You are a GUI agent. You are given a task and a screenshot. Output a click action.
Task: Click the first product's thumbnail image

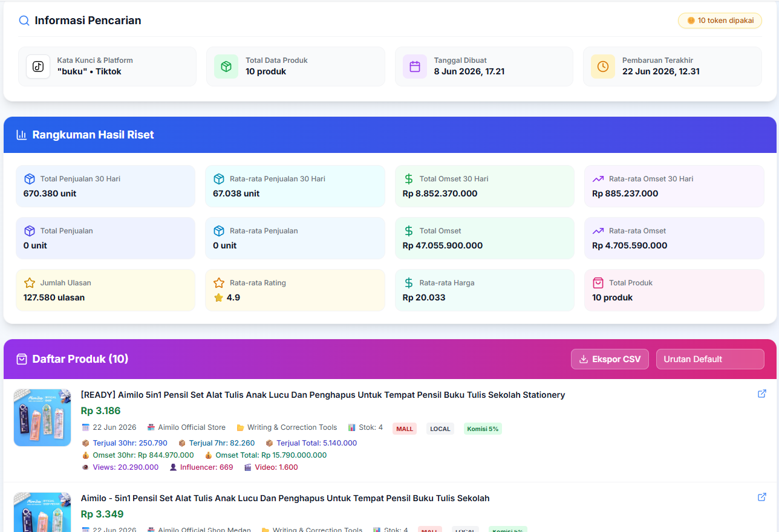[42, 418]
